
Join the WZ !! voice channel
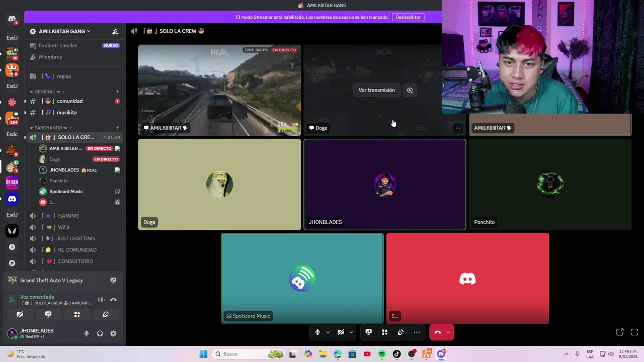coord(74,227)
